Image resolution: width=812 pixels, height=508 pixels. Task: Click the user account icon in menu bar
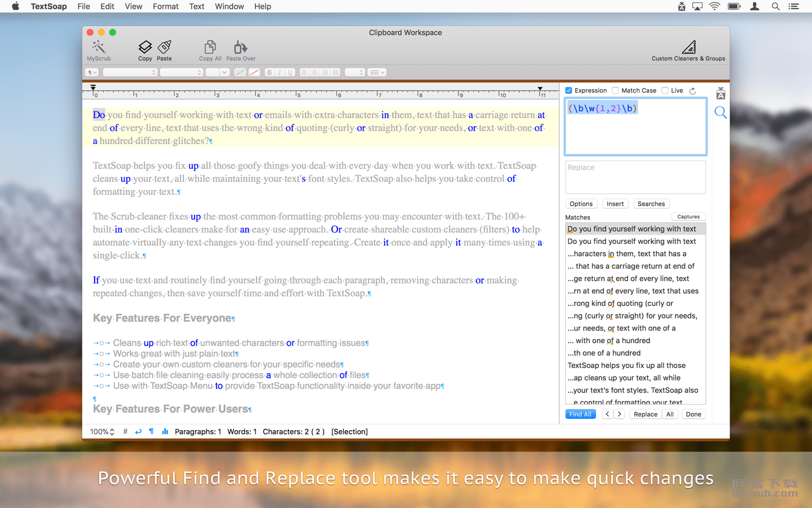click(754, 6)
